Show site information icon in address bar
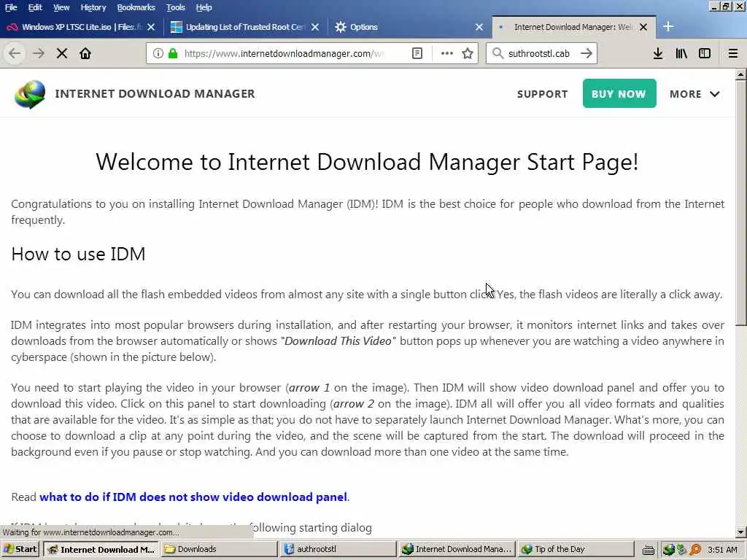 (158, 53)
